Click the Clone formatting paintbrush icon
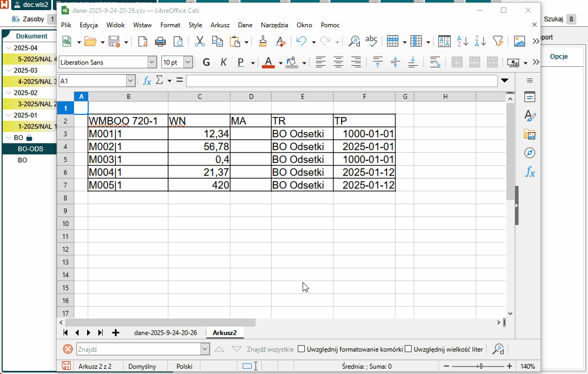 [262, 42]
